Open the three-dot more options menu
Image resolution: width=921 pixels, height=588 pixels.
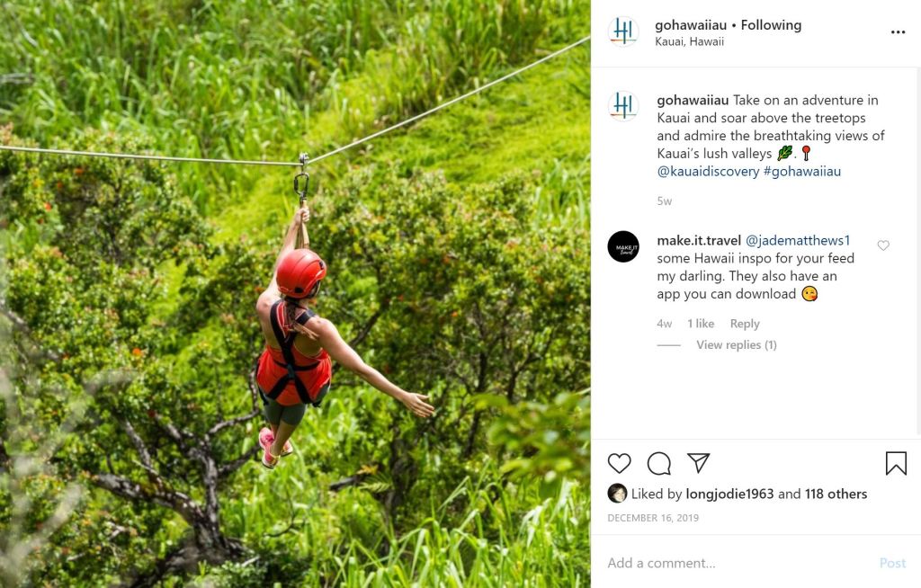coord(898,32)
